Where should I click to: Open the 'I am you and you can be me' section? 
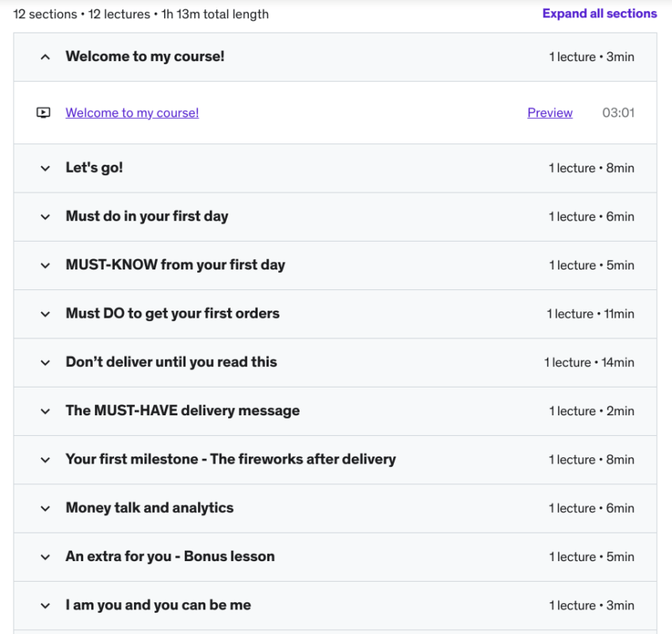click(x=158, y=605)
